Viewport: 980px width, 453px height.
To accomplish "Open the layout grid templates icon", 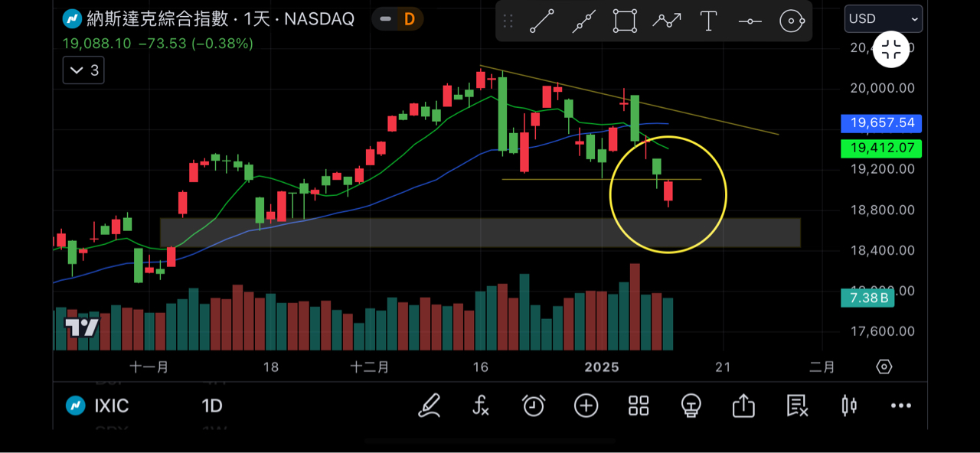I will pos(639,406).
